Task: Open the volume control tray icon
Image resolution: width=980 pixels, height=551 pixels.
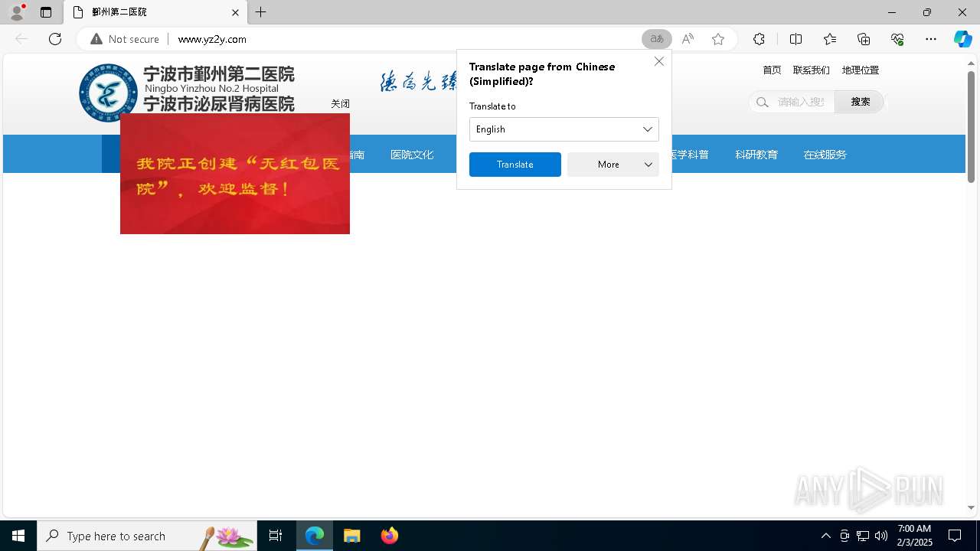Action: click(x=881, y=536)
